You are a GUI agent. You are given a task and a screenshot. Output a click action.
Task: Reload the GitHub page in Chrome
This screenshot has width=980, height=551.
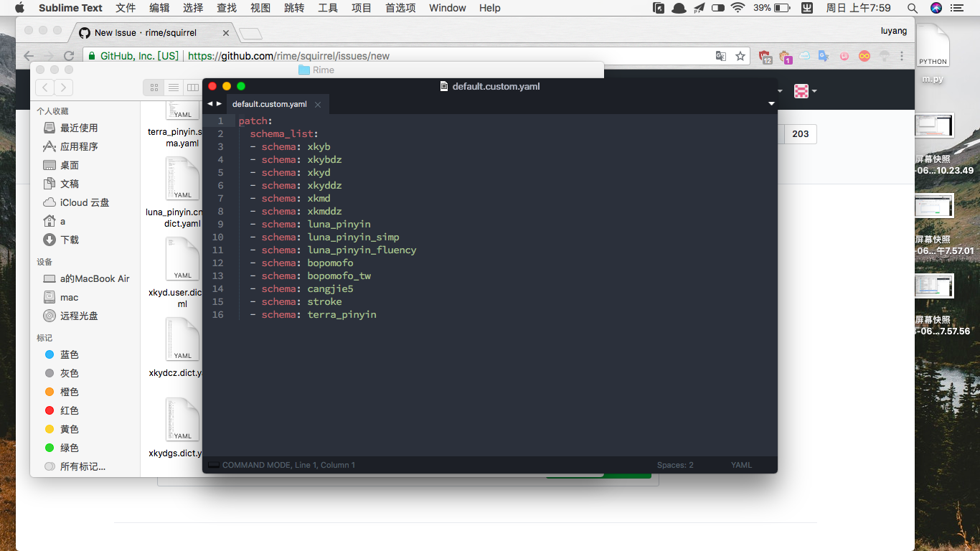(x=69, y=56)
